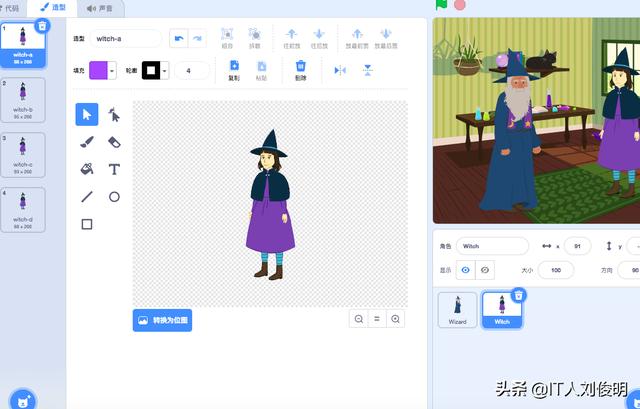Switch to the 声音 tab
Viewport: 640px width, 409px height.
click(x=100, y=7)
